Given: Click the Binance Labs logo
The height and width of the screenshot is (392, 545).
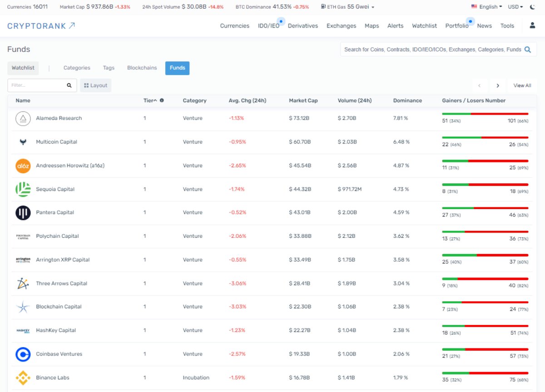Looking at the screenshot, I should (23, 378).
